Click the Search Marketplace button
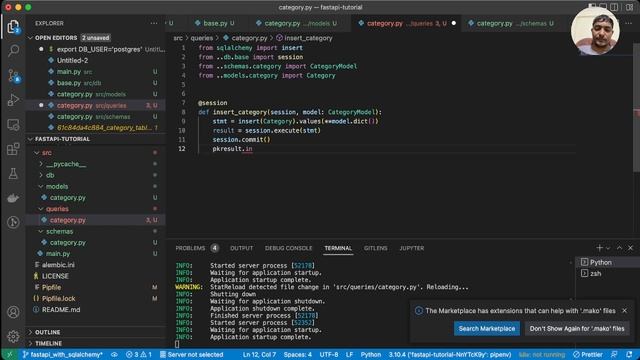 point(487,328)
